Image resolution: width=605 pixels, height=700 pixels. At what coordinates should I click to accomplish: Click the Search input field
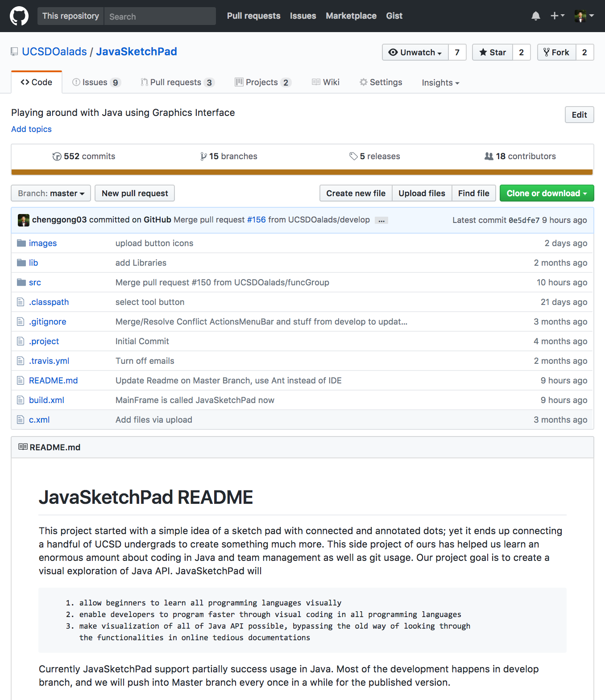pos(160,16)
